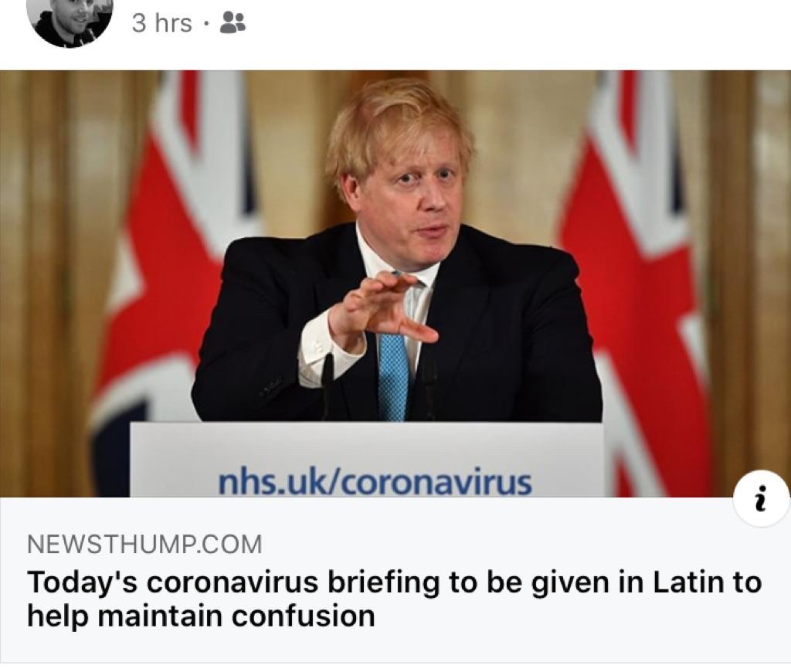
Task: Click the friends audience icon
Action: (233, 23)
